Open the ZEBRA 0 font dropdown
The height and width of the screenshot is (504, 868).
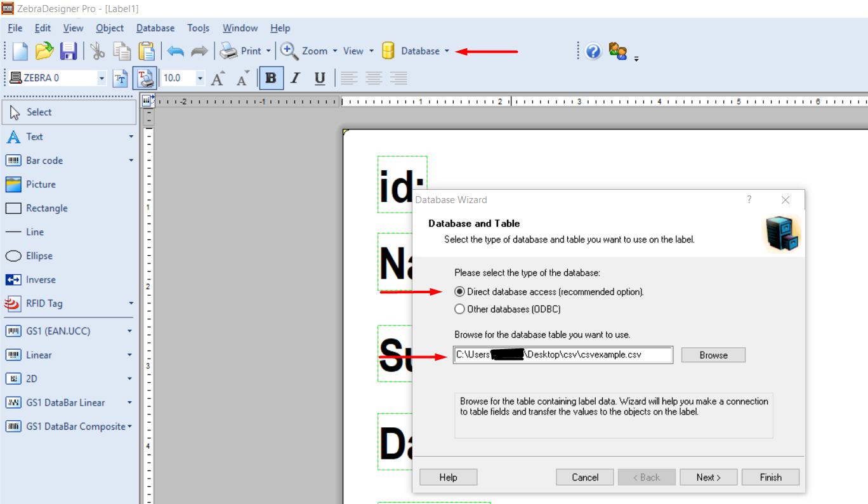[102, 78]
